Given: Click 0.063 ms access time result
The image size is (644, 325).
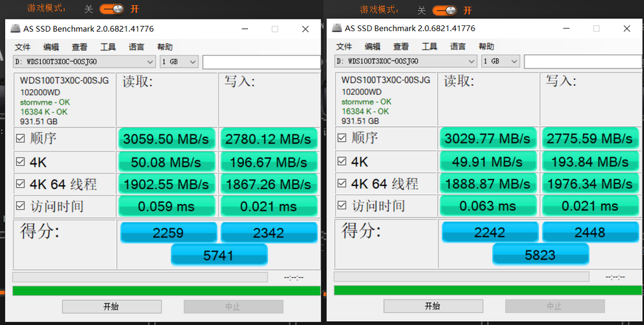Looking at the screenshot, I should click(488, 205).
